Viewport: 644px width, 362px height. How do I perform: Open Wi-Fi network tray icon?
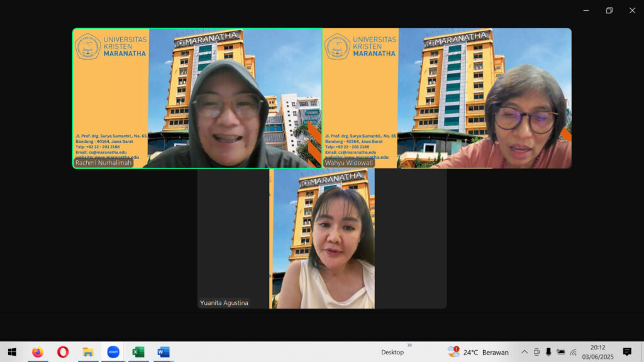point(574,352)
